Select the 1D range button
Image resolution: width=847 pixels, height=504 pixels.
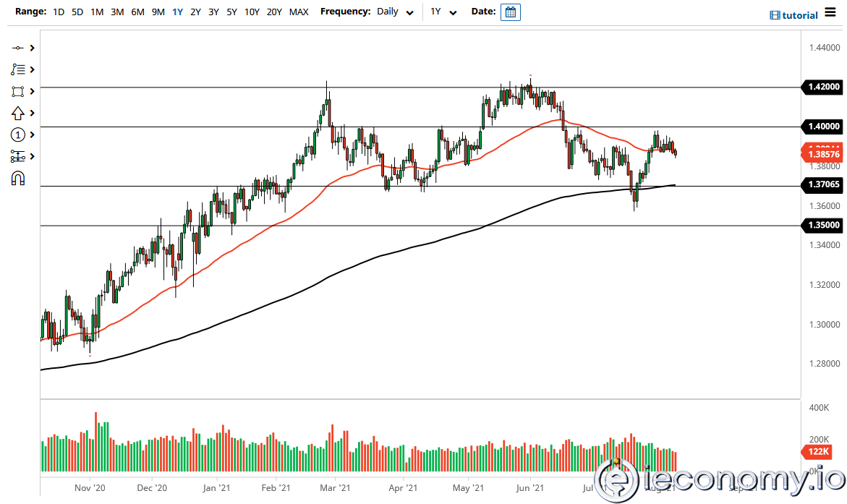58,12
